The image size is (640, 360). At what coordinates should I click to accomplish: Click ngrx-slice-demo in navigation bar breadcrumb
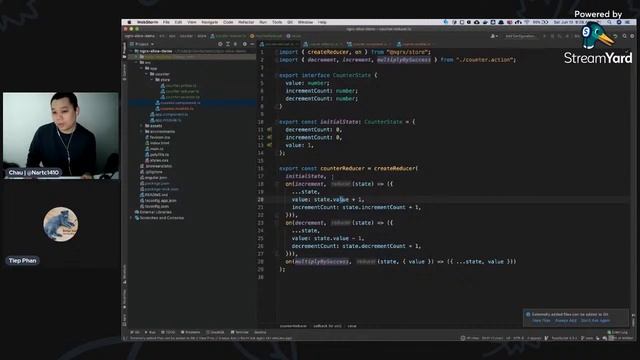(140, 36)
